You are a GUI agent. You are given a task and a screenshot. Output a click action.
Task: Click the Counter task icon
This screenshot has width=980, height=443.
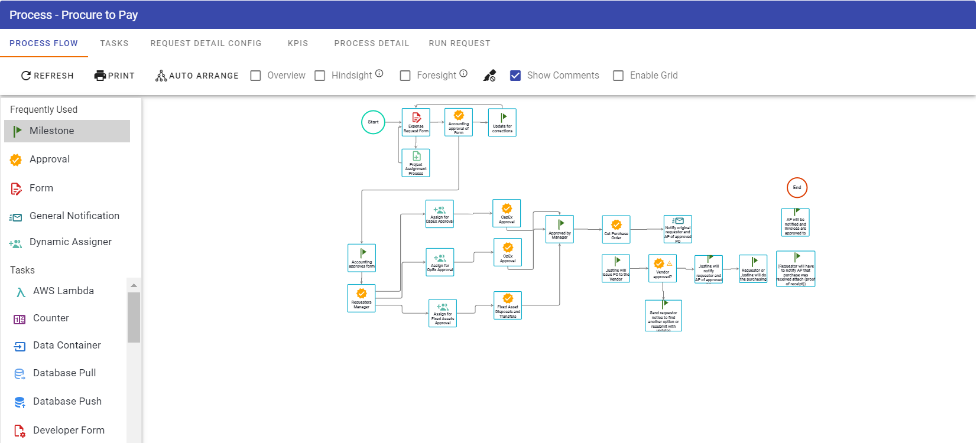click(20, 319)
